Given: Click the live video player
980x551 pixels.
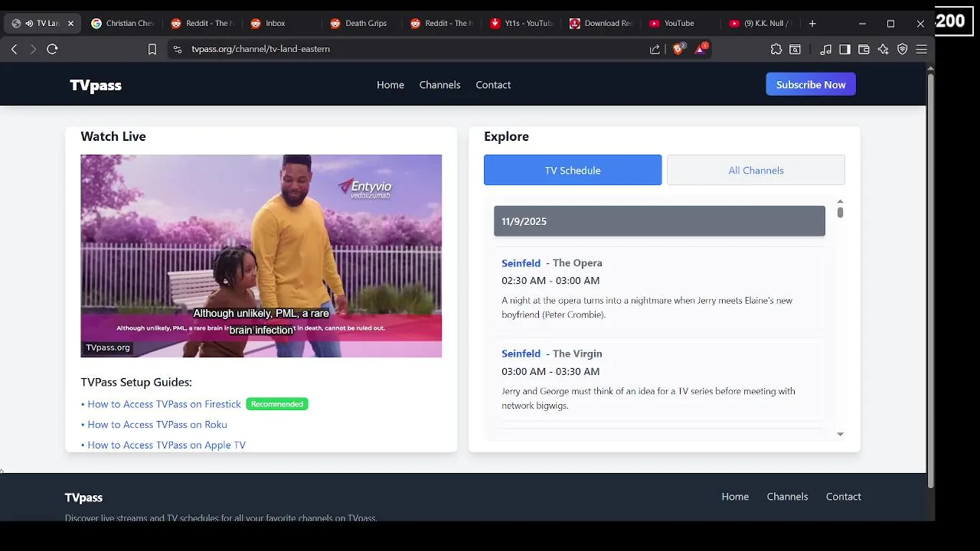Looking at the screenshot, I should coord(261,256).
